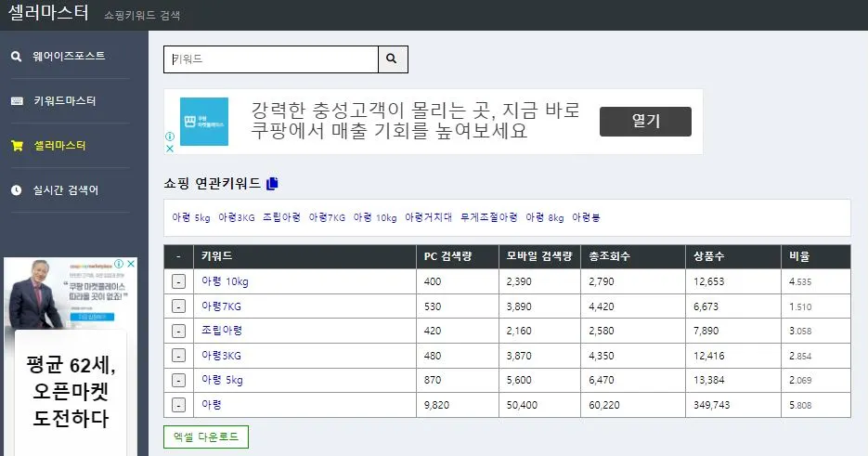Click the ad info icon on the Coupang banner
The height and width of the screenshot is (456, 868).
(x=170, y=137)
